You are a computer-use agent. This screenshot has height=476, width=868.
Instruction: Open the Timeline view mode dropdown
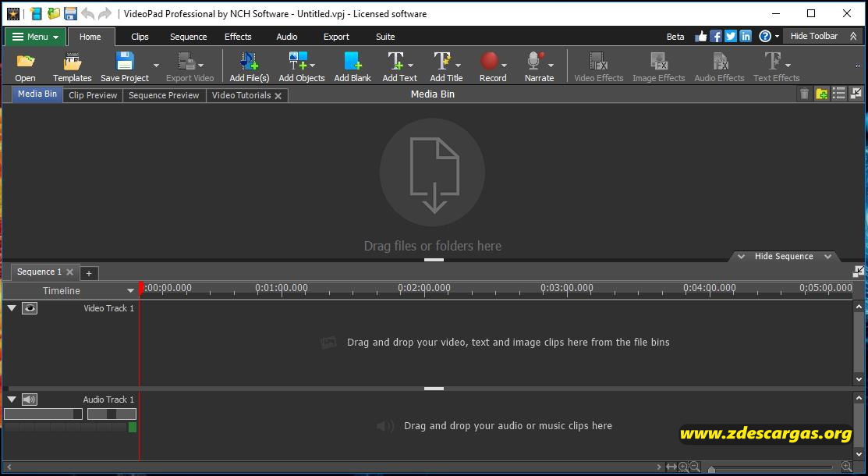tap(131, 291)
